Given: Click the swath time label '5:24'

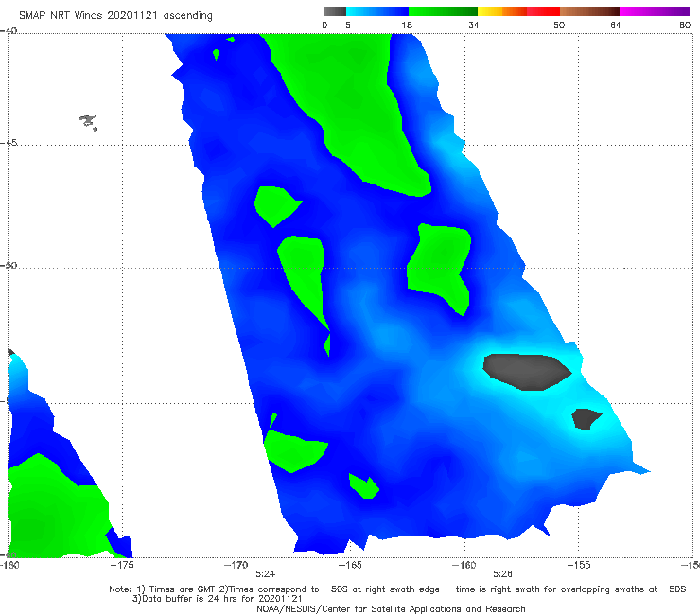Looking at the screenshot, I should click(x=265, y=574).
